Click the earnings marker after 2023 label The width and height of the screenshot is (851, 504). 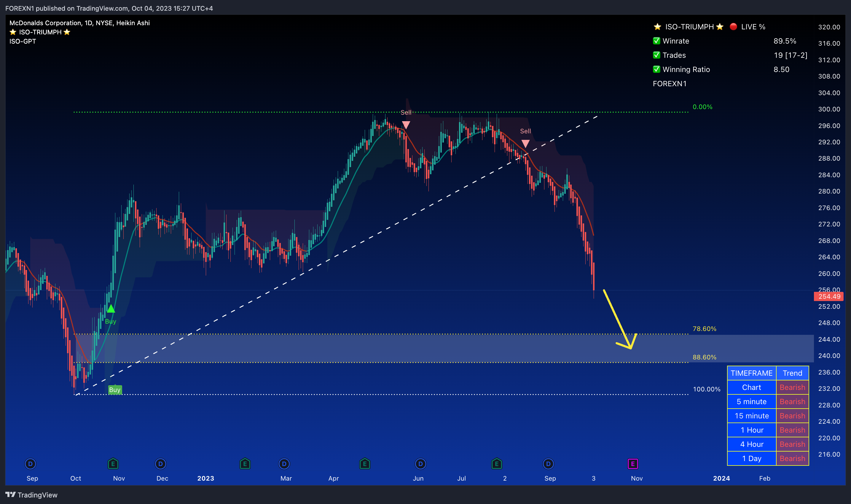point(245,464)
